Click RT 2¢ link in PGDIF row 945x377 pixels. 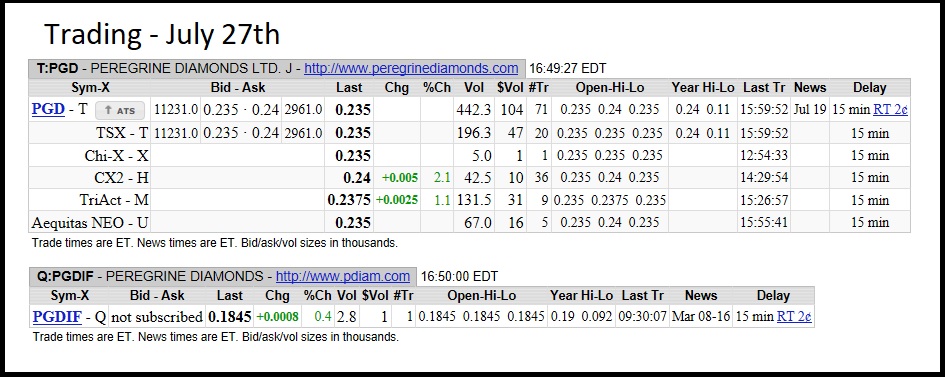click(x=794, y=316)
